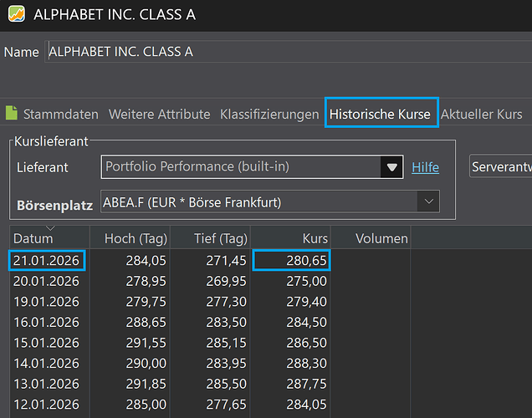Image resolution: width=532 pixels, height=418 pixels.
Task: Click the Kurs value 286,50
Action: pyautogui.click(x=306, y=343)
